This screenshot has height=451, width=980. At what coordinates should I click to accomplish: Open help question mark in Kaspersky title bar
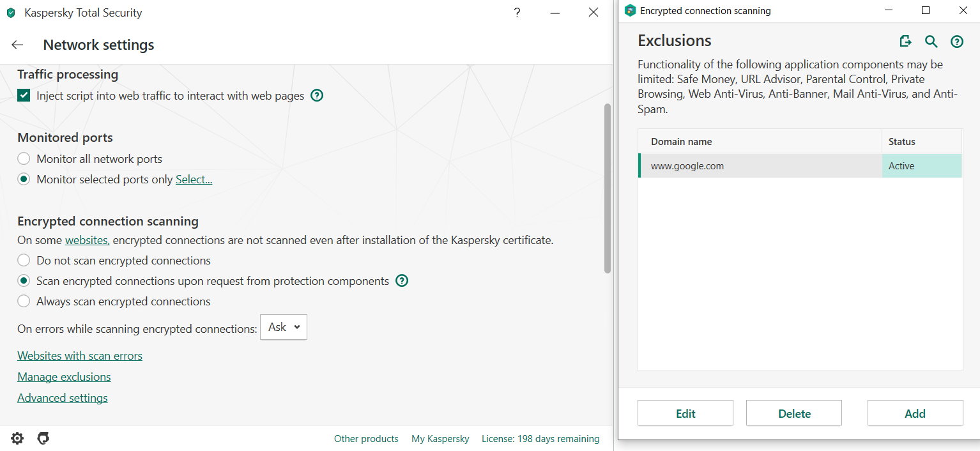pos(517,13)
